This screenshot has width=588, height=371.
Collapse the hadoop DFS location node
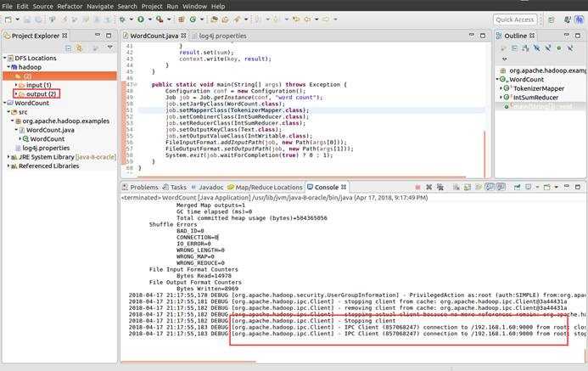[8, 67]
